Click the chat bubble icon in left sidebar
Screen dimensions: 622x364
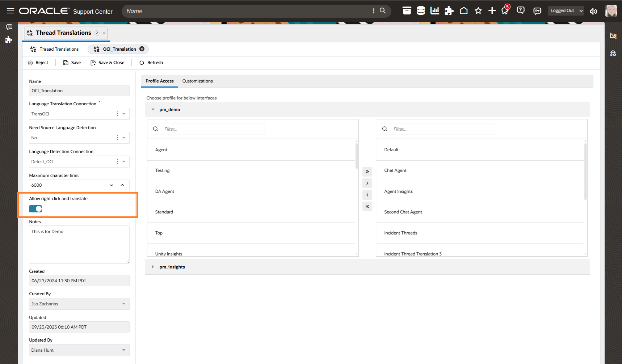click(9, 27)
